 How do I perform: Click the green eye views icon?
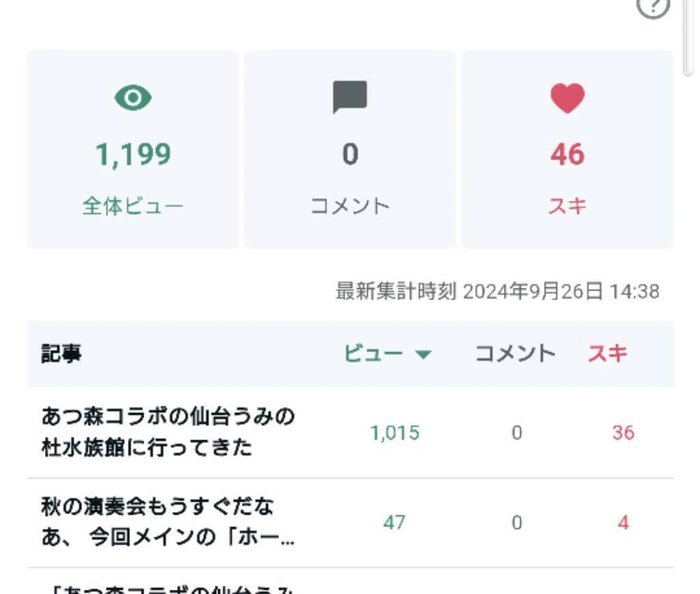pos(133,98)
